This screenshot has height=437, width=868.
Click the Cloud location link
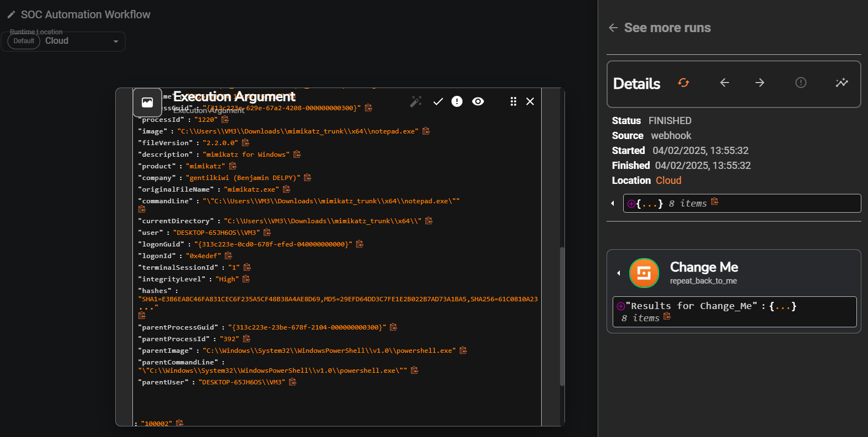coord(669,181)
